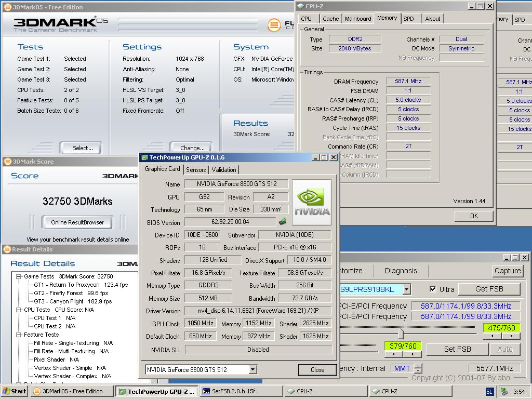Click left arrow under the 475/760 value

[x=493, y=336]
